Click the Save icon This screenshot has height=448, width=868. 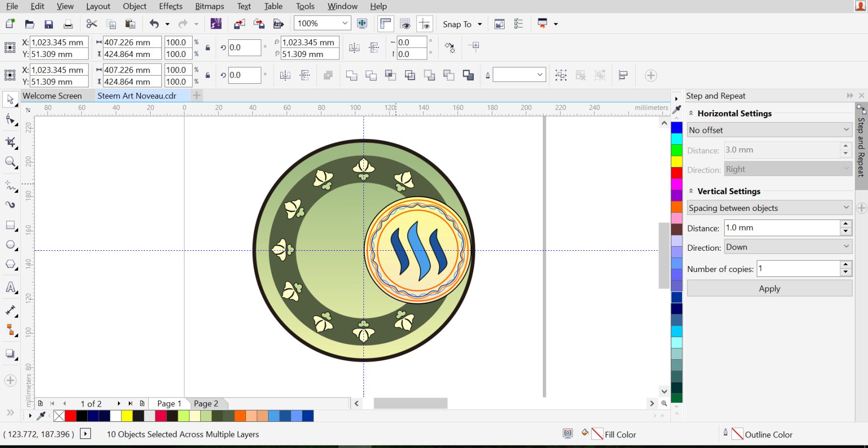pos(48,24)
